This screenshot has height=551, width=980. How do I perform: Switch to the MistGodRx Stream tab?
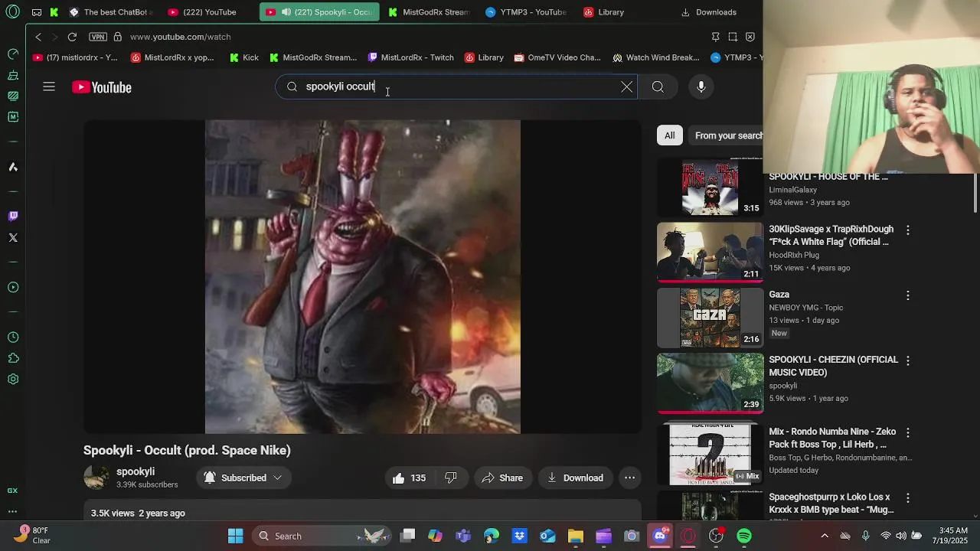click(x=429, y=12)
